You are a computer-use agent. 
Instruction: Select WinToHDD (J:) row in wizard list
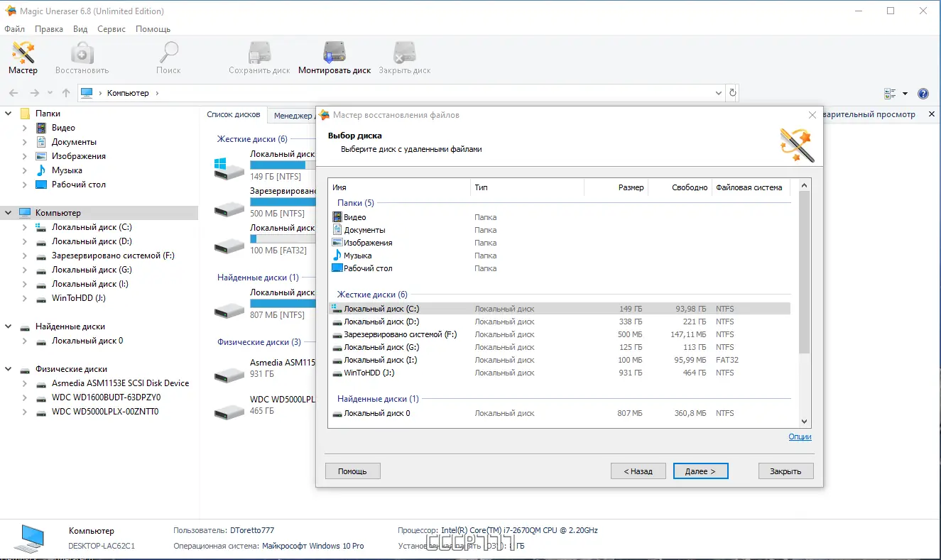[x=560, y=373]
